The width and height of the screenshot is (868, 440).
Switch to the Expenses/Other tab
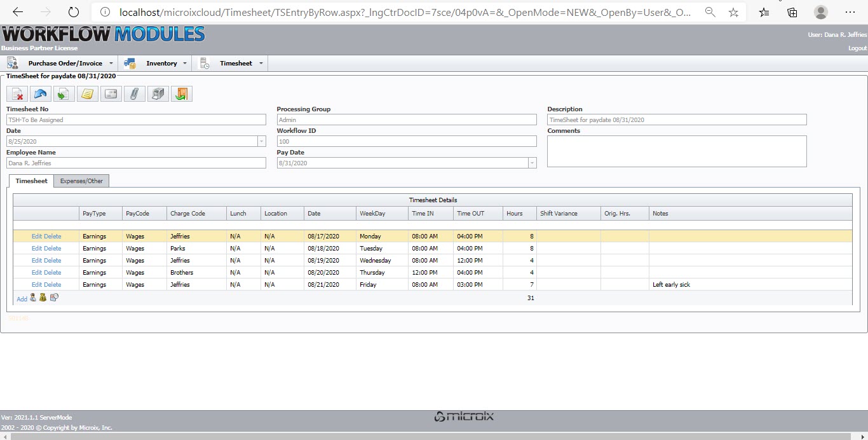click(81, 181)
